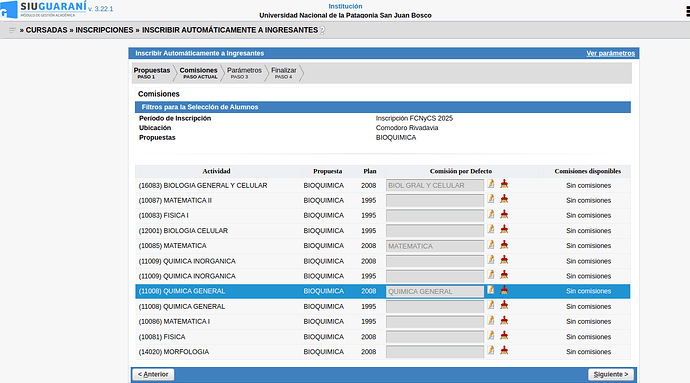Open the hamburger menu beside CURSADAS breadcrumb
Viewport: 690px width, 383px height.
(x=12, y=30)
